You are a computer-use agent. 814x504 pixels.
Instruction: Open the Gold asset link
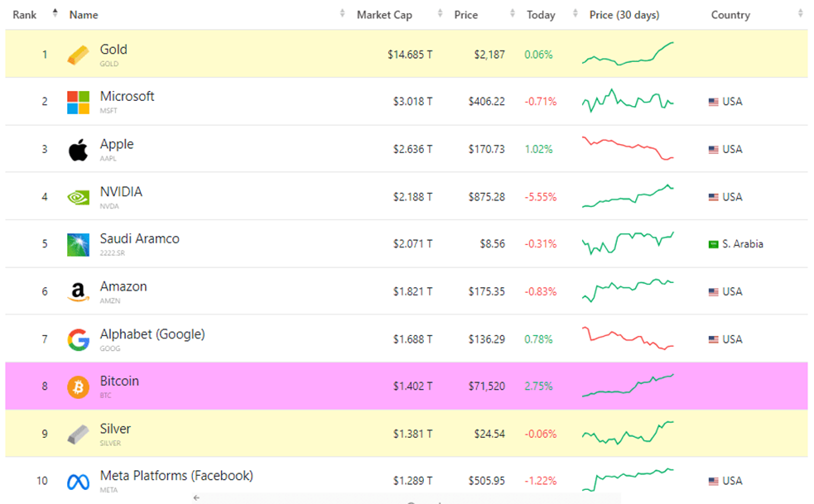[x=113, y=50]
